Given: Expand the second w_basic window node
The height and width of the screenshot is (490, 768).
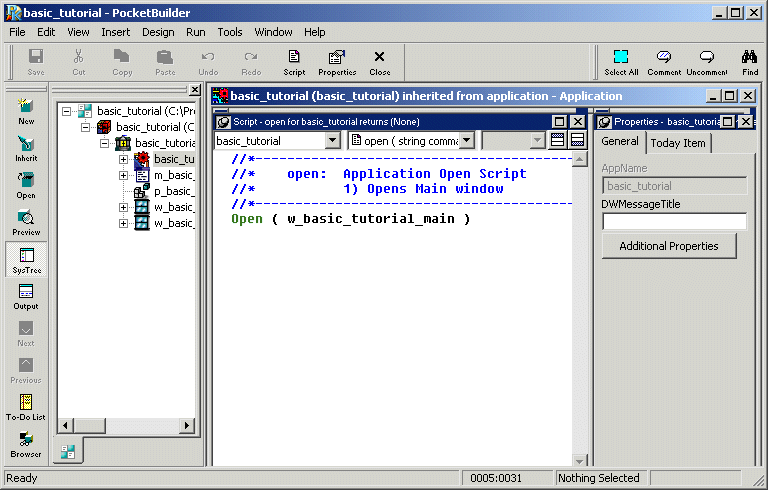Looking at the screenshot, I should tap(123, 223).
